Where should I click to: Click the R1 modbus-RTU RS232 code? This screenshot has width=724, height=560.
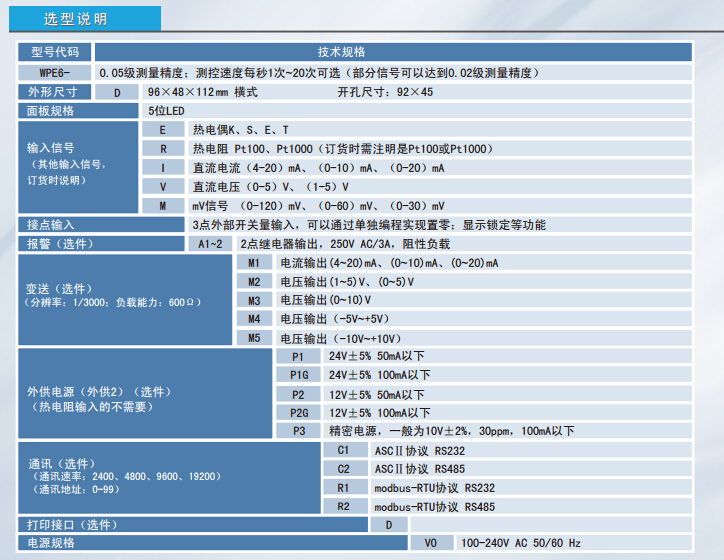(343, 488)
